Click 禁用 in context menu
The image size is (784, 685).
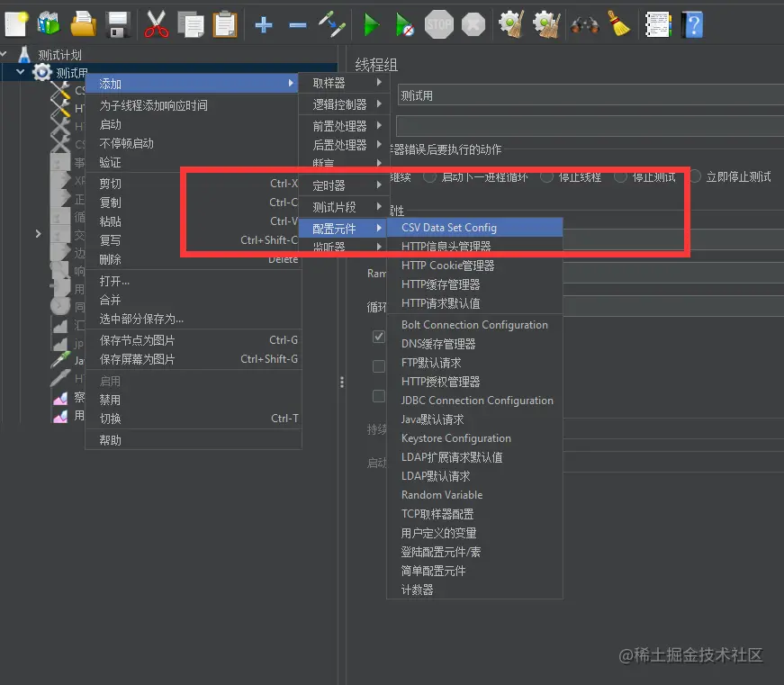click(193, 400)
